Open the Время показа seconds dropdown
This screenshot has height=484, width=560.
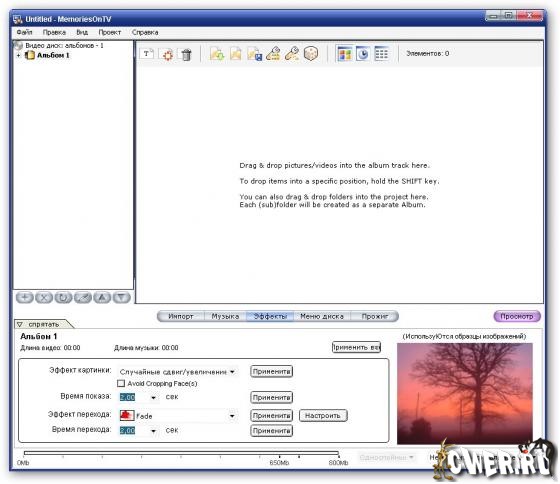[x=154, y=397]
